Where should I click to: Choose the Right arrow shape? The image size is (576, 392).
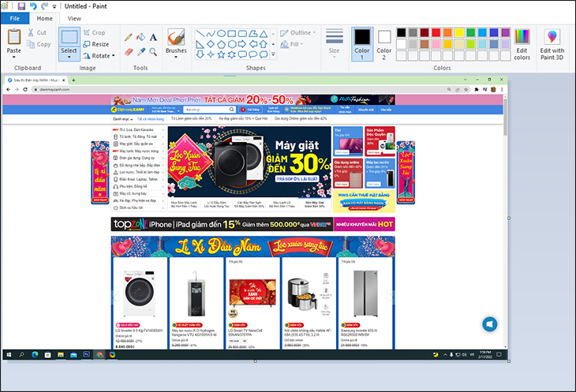pyautogui.click(x=242, y=44)
